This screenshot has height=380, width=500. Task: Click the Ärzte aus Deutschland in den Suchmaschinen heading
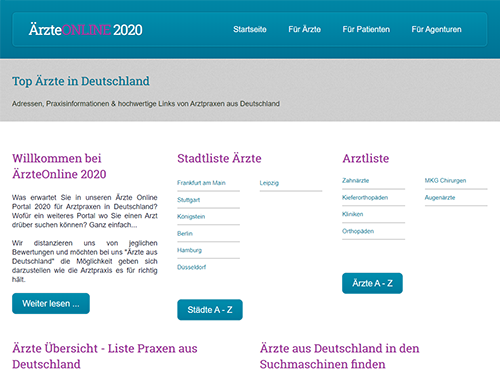coord(339,356)
